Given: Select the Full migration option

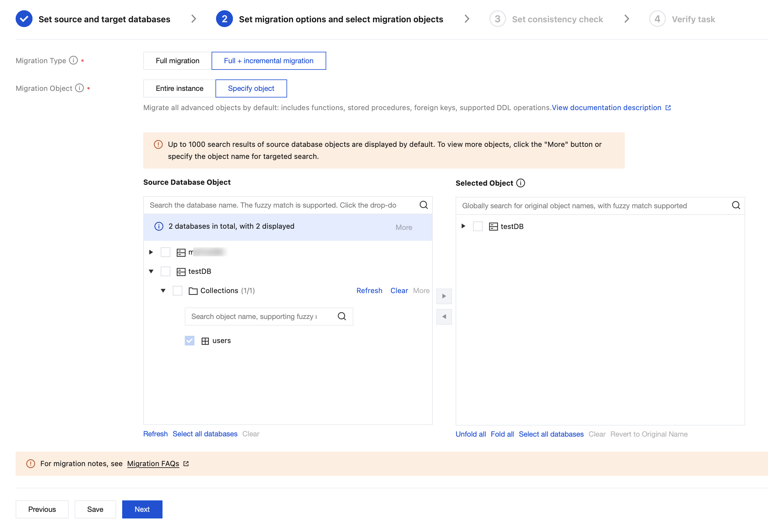Looking at the screenshot, I should coord(177,61).
